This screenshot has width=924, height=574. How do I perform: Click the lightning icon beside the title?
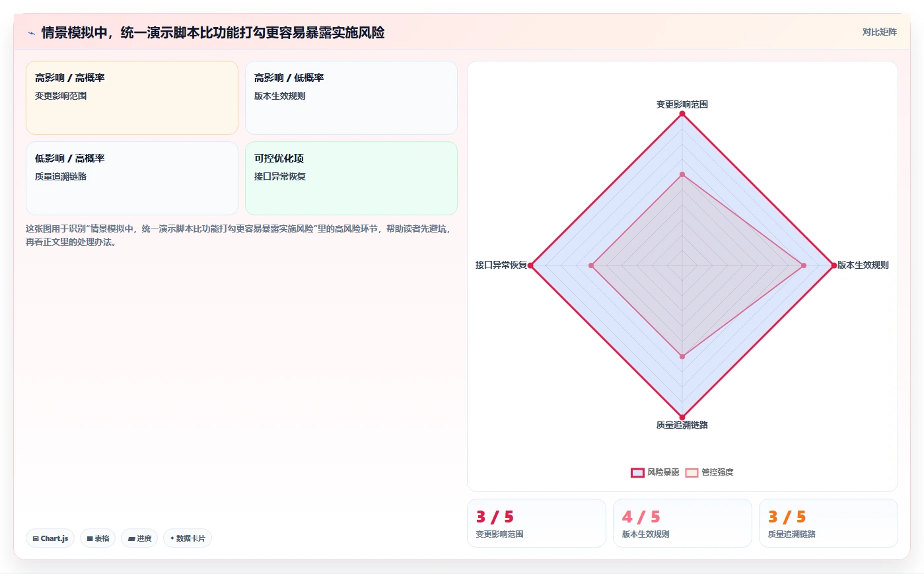tap(31, 33)
